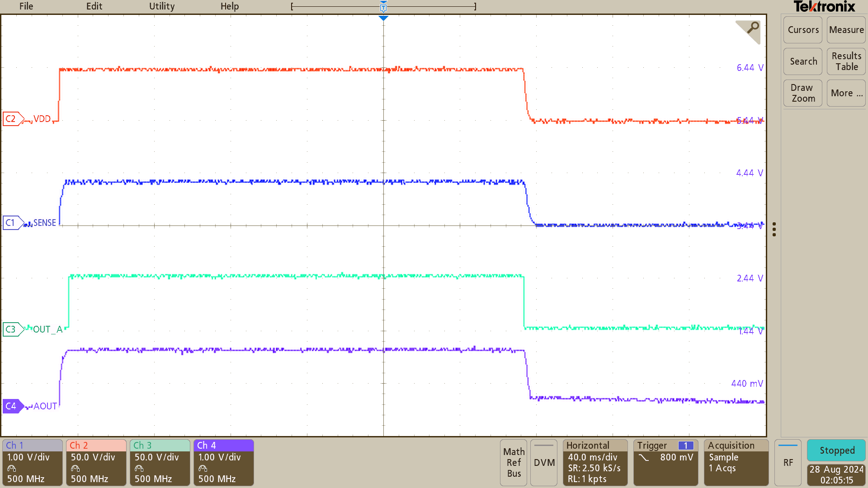Open the Results Table
Screen dimensions: 868x488
[845, 61]
